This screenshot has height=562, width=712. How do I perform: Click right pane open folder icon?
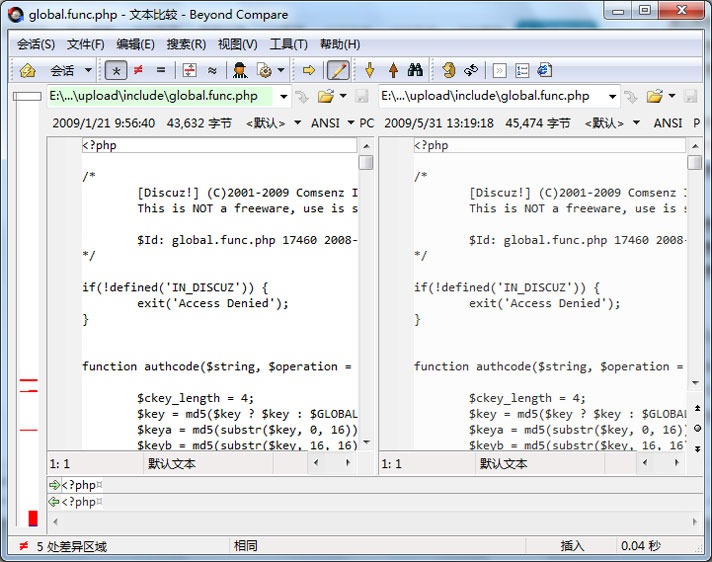pyautogui.click(x=654, y=96)
